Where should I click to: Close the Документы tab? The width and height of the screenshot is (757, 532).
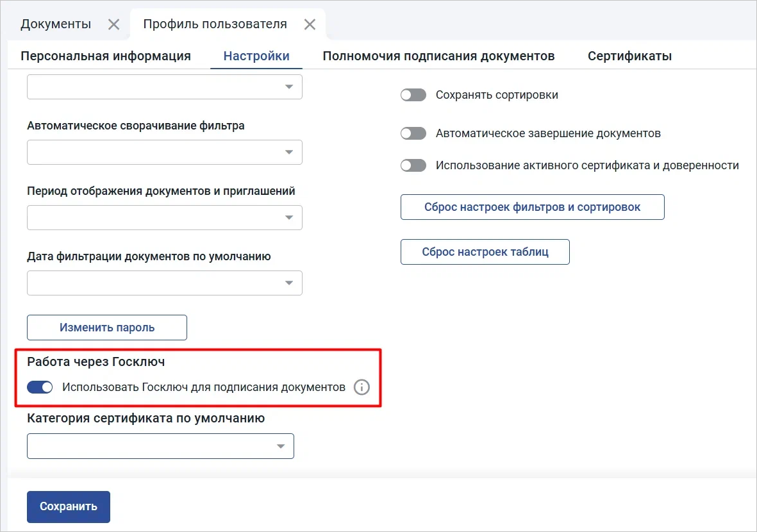click(113, 24)
